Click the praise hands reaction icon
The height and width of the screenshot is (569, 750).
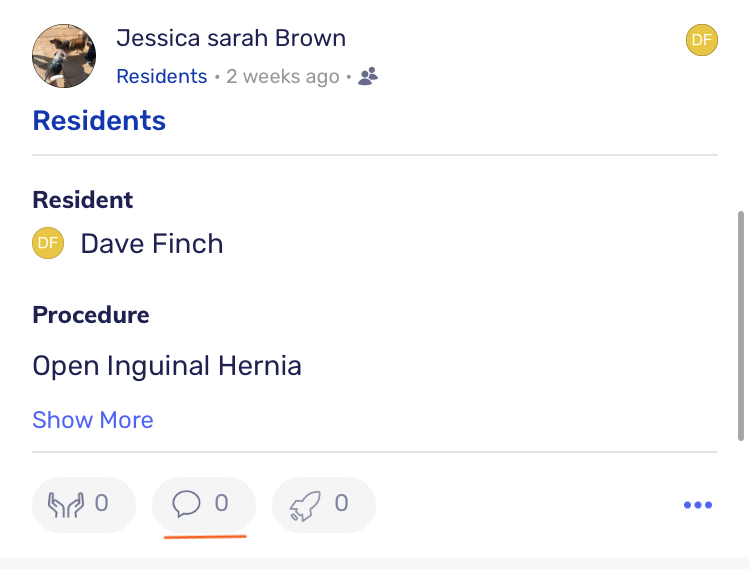coord(66,504)
